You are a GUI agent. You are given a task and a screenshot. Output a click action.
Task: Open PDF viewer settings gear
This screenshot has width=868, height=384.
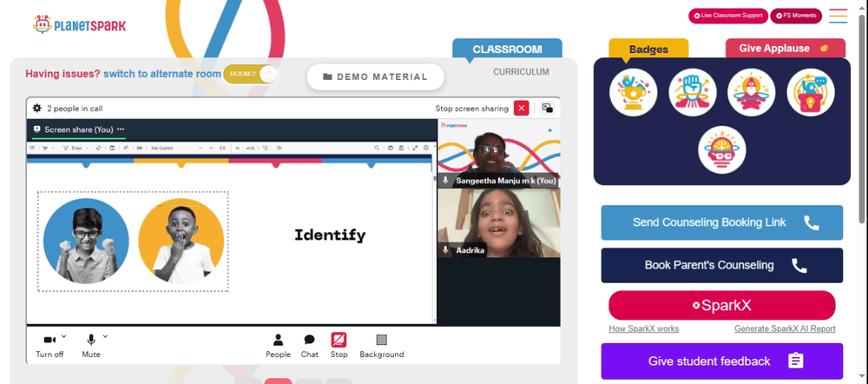tap(425, 148)
